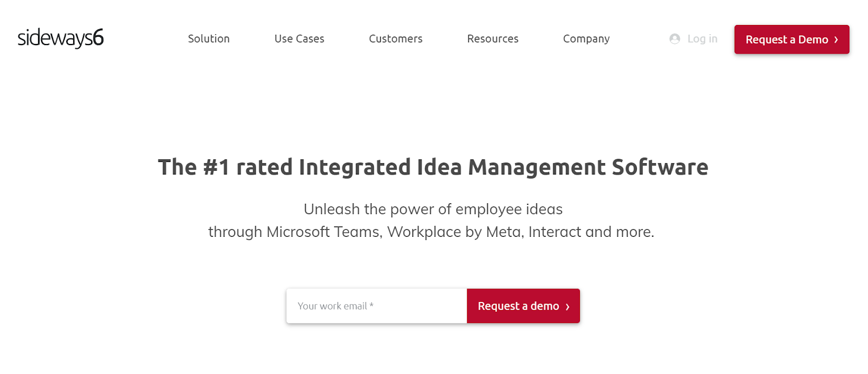Click the header Request a Demo button

point(792,40)
